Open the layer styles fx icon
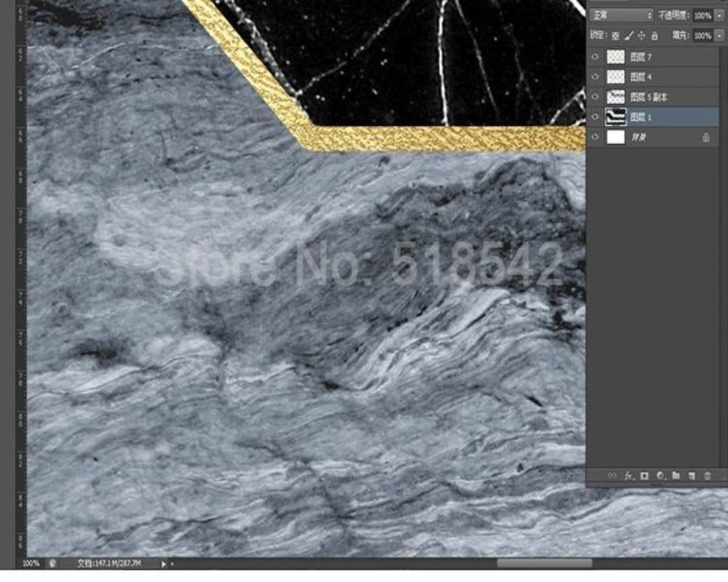Viewport: 728px width, 582px height. [628, 476]
